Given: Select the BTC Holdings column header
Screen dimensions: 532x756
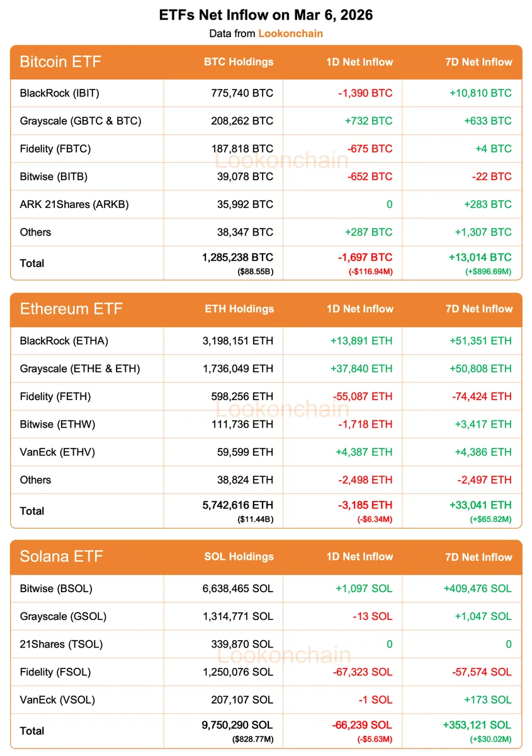Looking at the screenshot, I should pos(239,62).
